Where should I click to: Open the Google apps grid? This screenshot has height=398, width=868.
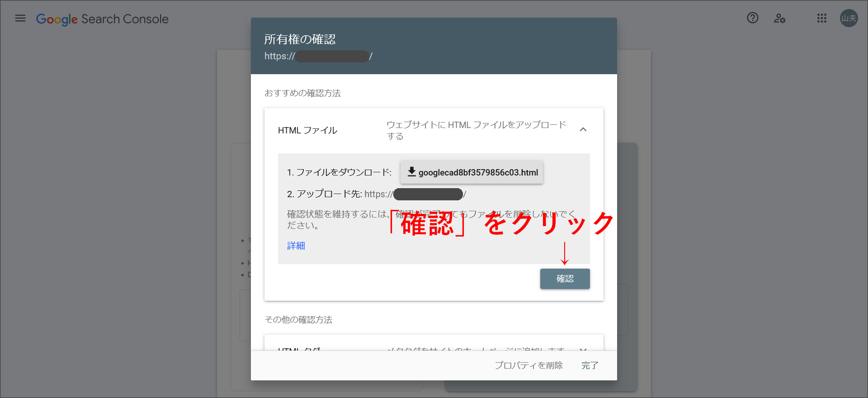coord(822,18)
